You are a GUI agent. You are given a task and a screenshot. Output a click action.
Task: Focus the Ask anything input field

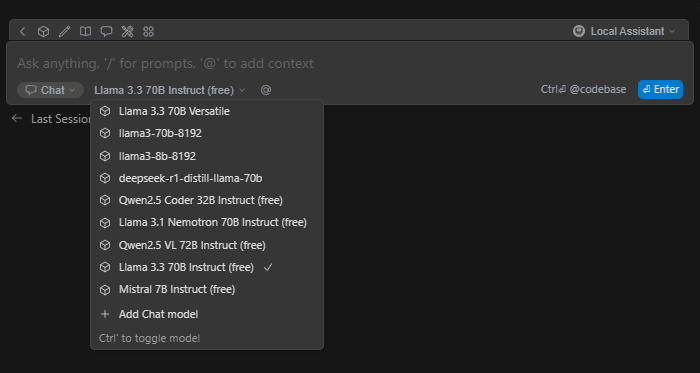pyautogui.click(x=350, y=63)
